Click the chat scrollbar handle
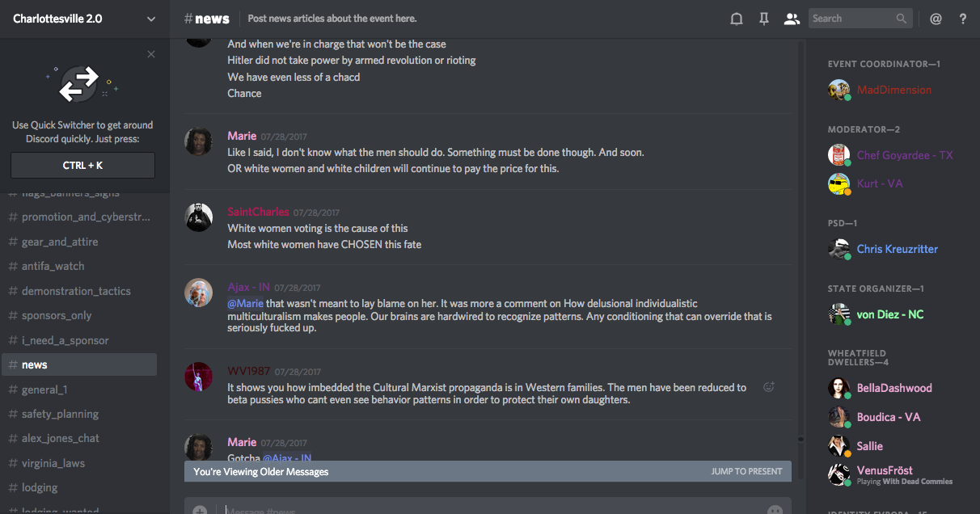 800,440
